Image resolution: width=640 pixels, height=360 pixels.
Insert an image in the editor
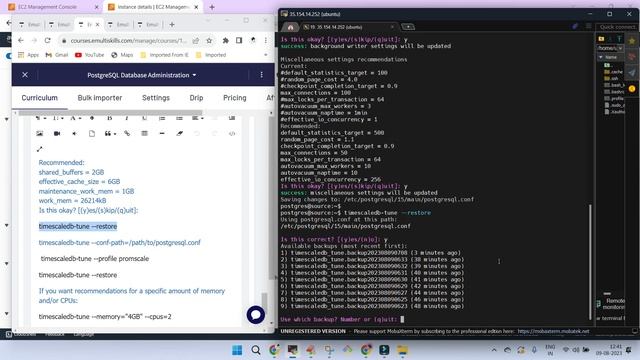click(40, 133)
